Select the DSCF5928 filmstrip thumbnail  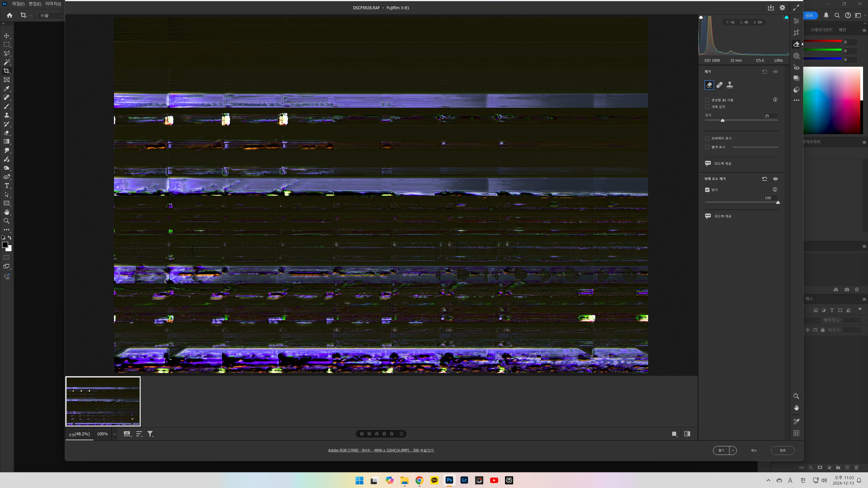pos(103,401)
